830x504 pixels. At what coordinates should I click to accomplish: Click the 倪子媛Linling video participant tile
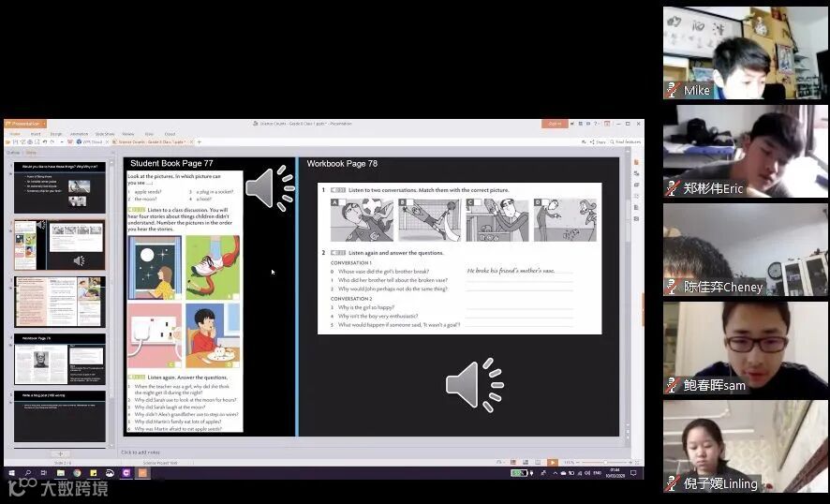point(746,446)
